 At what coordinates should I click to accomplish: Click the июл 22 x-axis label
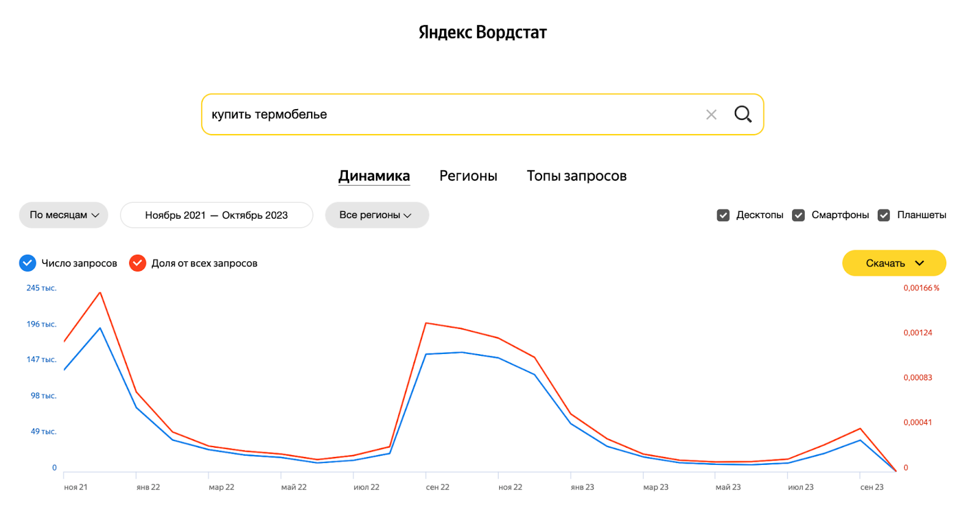[366, 487]
